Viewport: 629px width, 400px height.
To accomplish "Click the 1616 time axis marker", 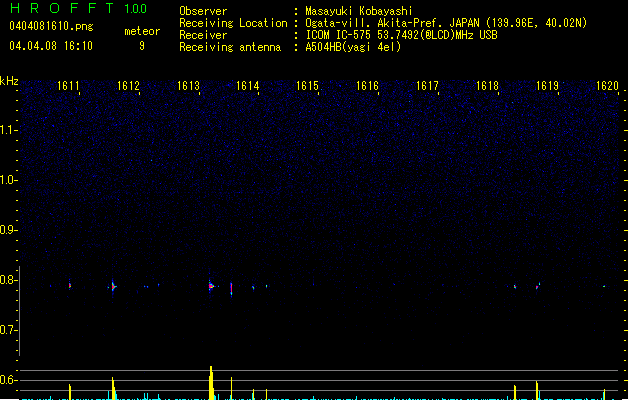I will tap(367, 86).
